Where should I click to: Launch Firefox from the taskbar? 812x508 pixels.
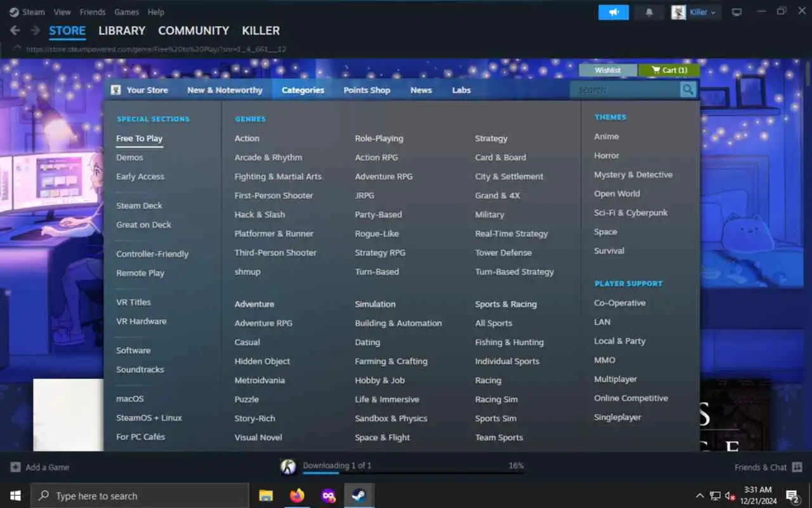tap(297, 496)
